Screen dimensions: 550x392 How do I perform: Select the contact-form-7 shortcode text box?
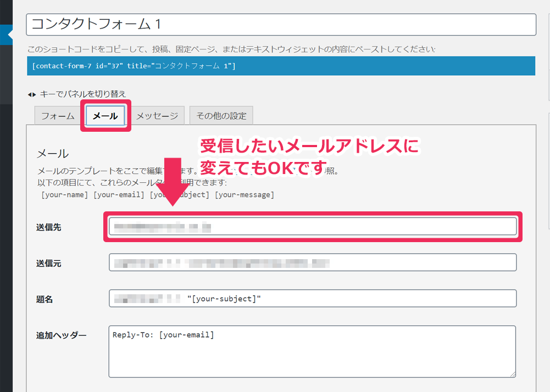(280, 66)
